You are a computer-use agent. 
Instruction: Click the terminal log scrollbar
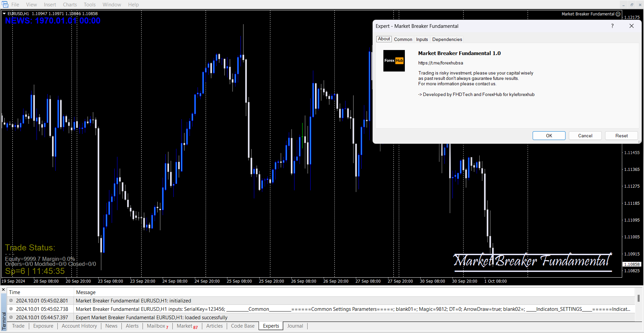(638, 298)
